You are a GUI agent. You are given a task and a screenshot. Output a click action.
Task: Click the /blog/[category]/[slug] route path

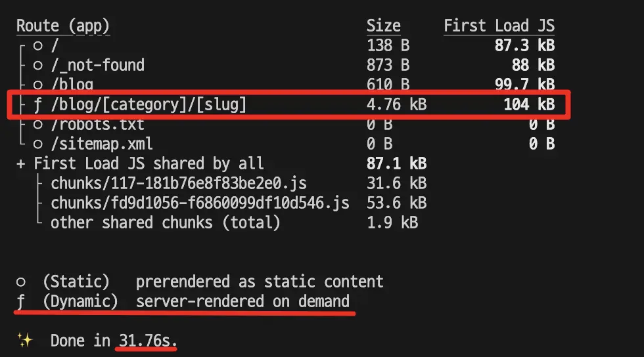tap(149, 104)
